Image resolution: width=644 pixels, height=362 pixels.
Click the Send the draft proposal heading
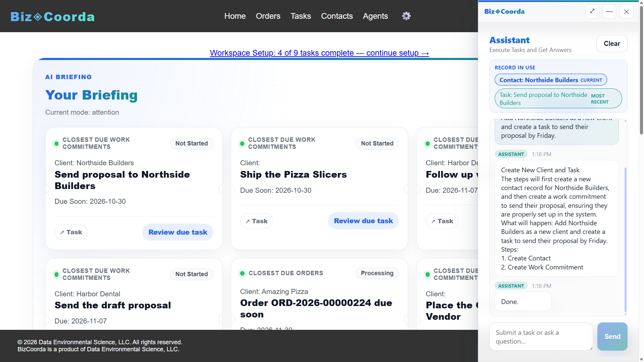point(113,305)
